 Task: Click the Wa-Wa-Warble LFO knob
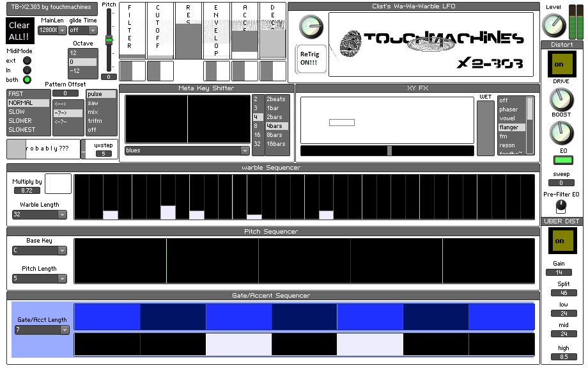pos(311,26)
